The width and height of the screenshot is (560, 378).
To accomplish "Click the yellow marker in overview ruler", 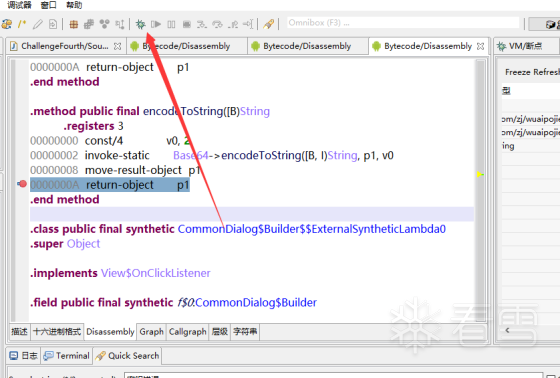I will tap(480, 174).
